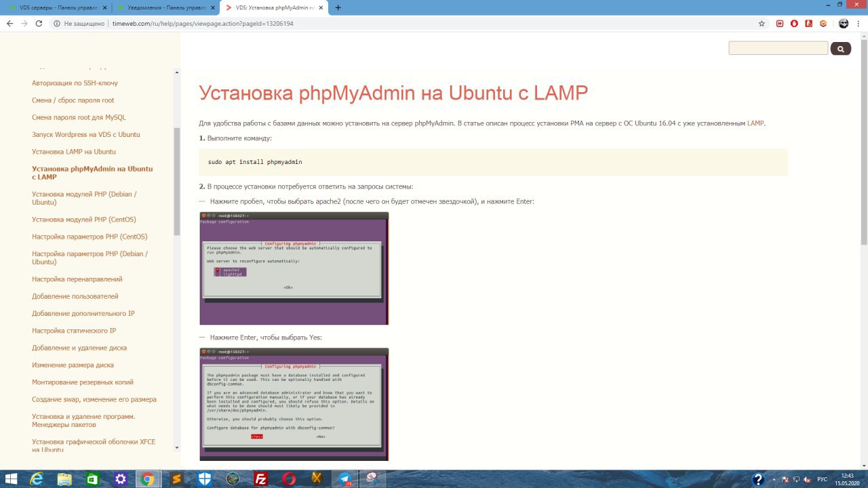Open 'Смена / сброс пароля root' link
The height and width of the screenshot is (488, 868).
pyautogui.click(x=73, y=100)
